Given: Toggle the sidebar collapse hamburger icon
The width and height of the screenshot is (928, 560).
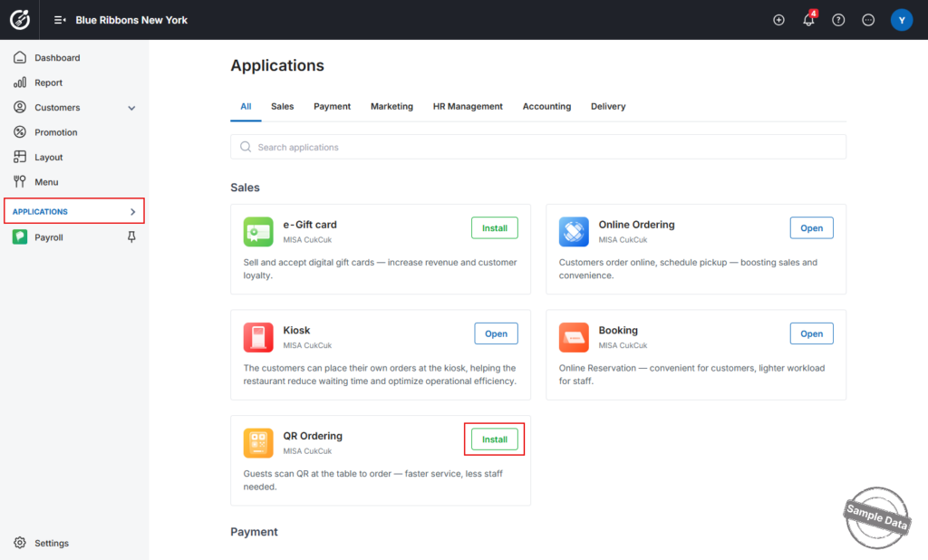Looking at the screenshot, I should [x=60, y=20].
